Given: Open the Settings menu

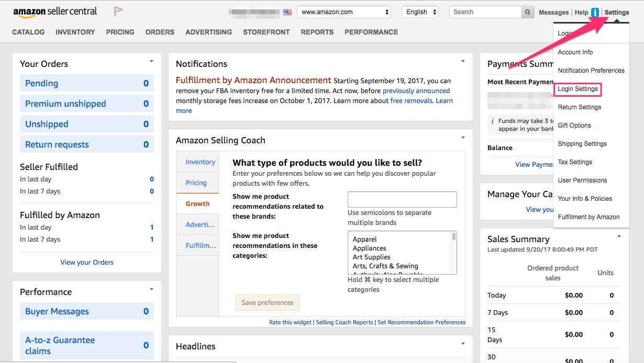Looking at the screenshot, I should [x=617, y=13].
